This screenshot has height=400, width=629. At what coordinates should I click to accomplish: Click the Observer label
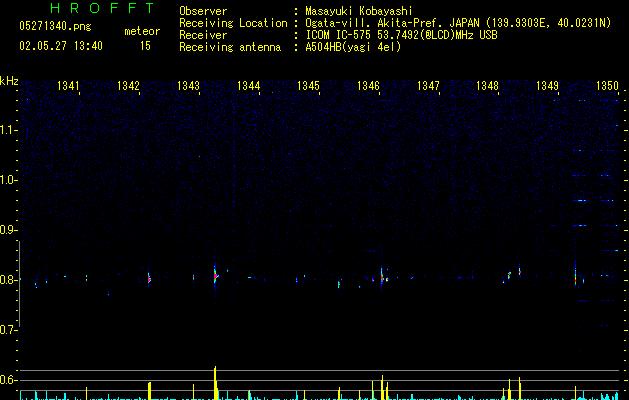pos(203,11)
